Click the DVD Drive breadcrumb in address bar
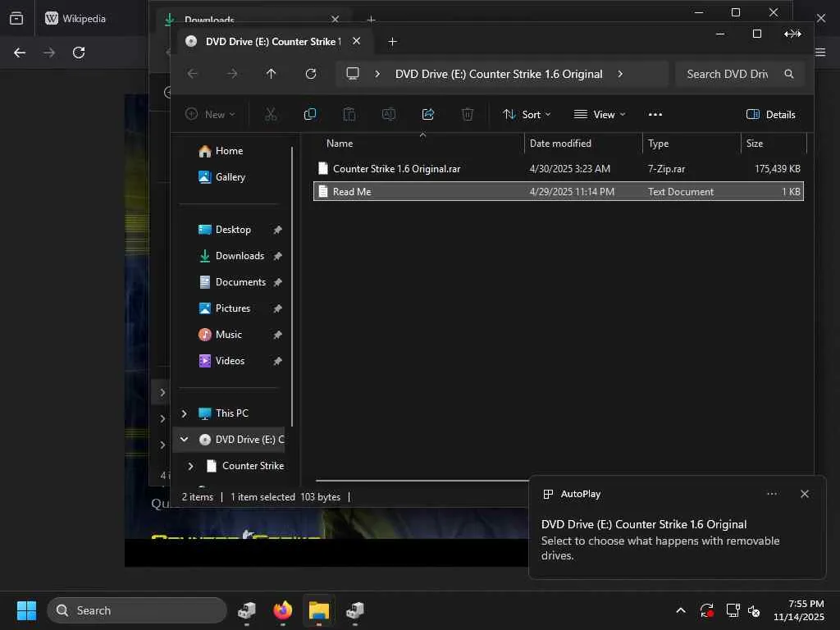 [x=499, y=74]
